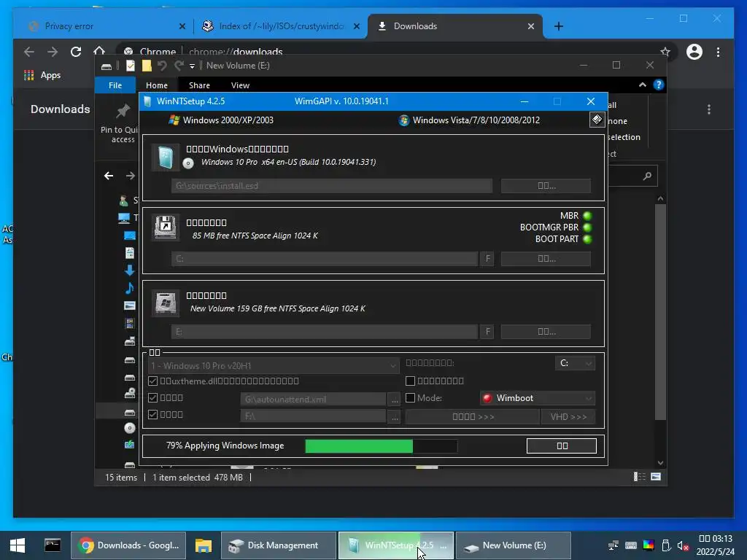Open the Explorer Home ribbon tab
Image resolution: width=747 pixels, height=560 pixels.
click(157, 85)
